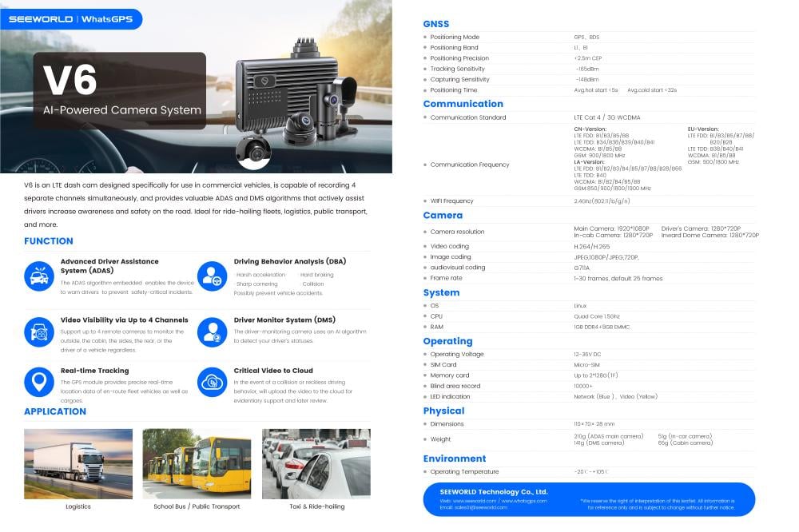Image resolution: width=799 pixels, height=532 pixels.
Task: Jump to the Communication section heading
Action: point(463,104)
